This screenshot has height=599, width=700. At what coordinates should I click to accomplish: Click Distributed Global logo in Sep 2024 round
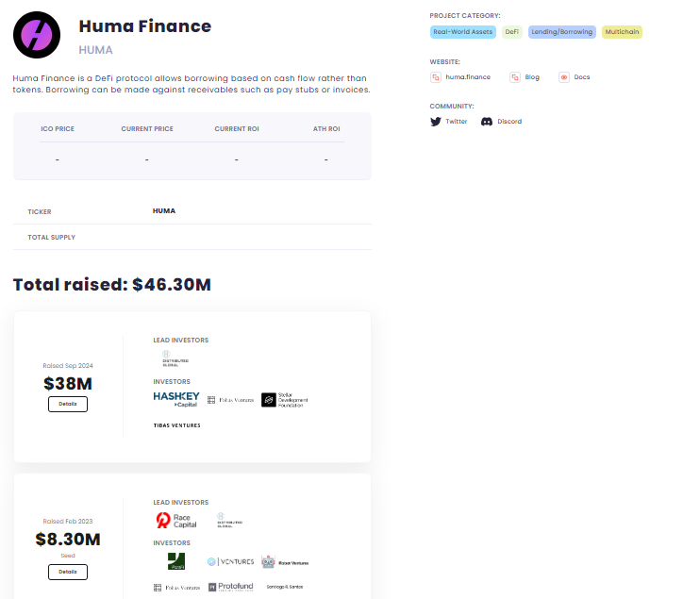click(175, 358)
